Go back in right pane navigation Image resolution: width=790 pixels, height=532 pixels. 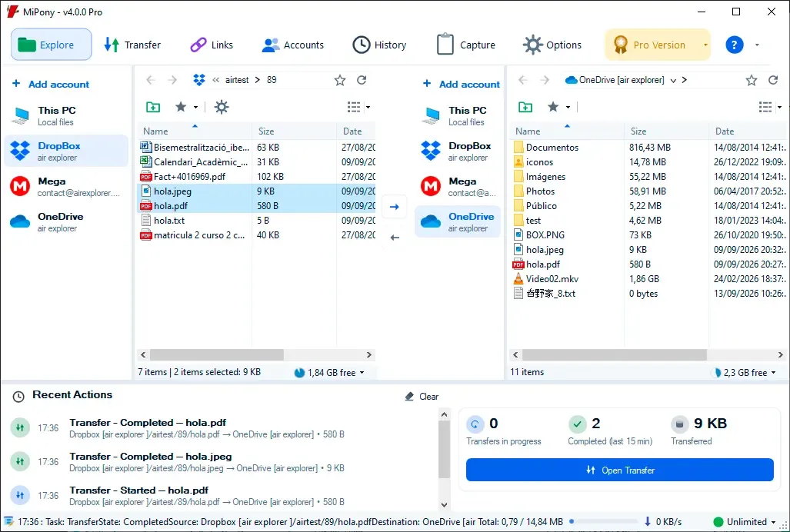point(523,80)
